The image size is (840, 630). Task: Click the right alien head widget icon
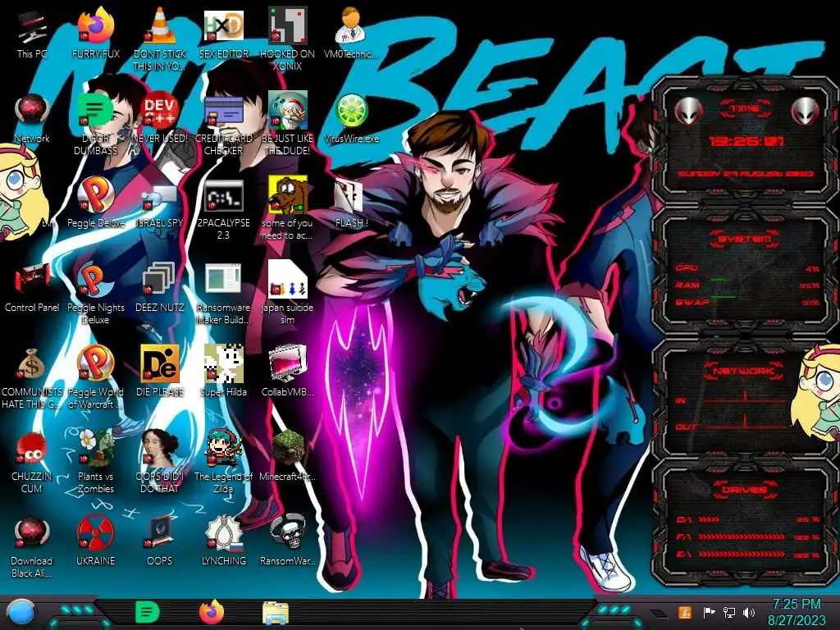(805, 112)
